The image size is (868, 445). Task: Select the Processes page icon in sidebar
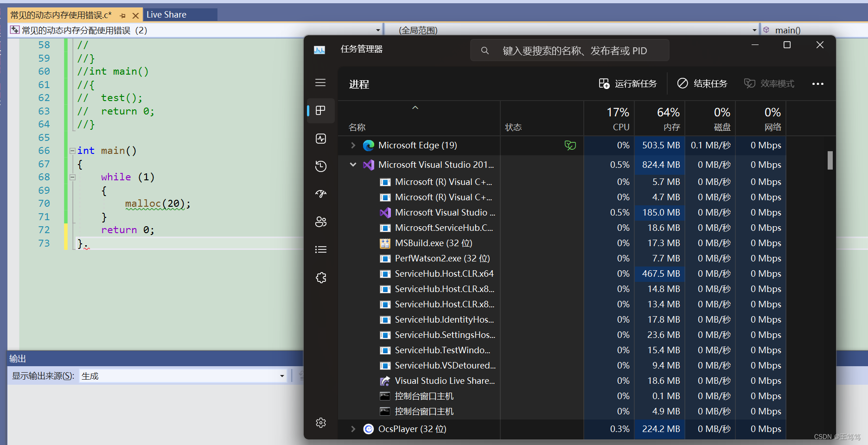tap(320, 110)
